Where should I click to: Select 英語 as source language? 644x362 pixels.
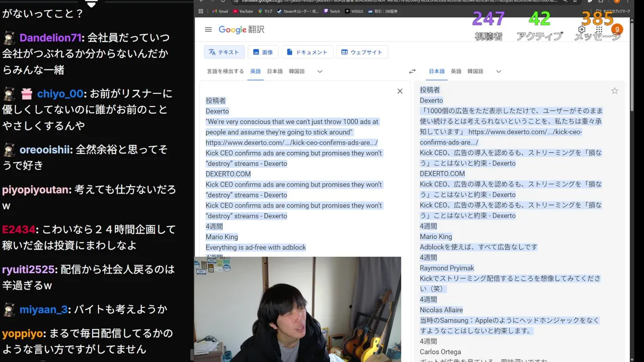click(256, 71)
